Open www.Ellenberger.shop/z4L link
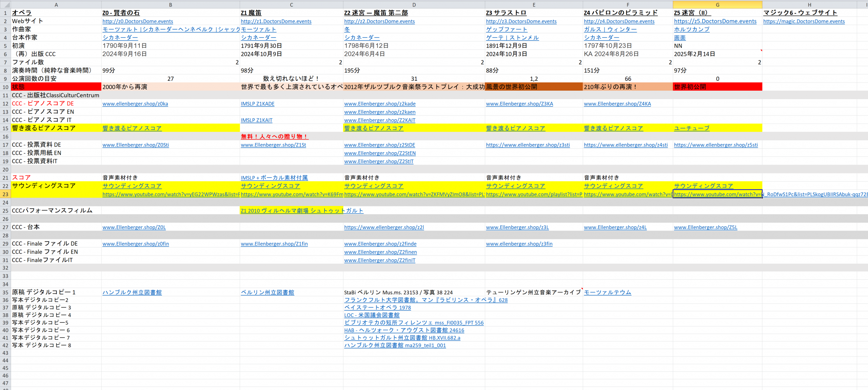Viewport: 868px width, 390px height. click(615, 227)
